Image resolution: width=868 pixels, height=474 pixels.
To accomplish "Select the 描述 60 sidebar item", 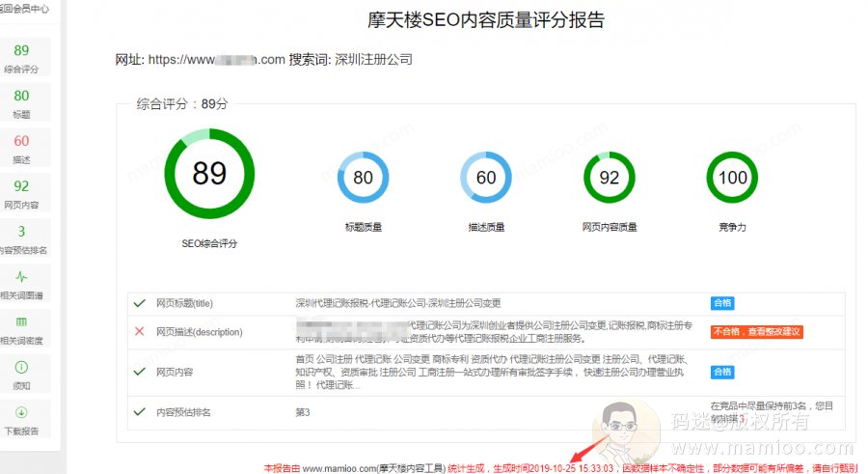I will [x=21, y=148].
